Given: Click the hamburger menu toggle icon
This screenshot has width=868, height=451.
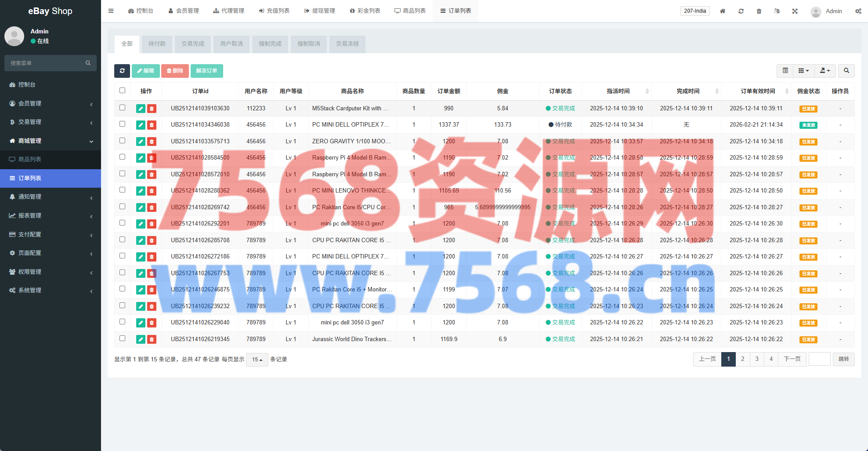Looking at the screenshot, I should (111, 11).
